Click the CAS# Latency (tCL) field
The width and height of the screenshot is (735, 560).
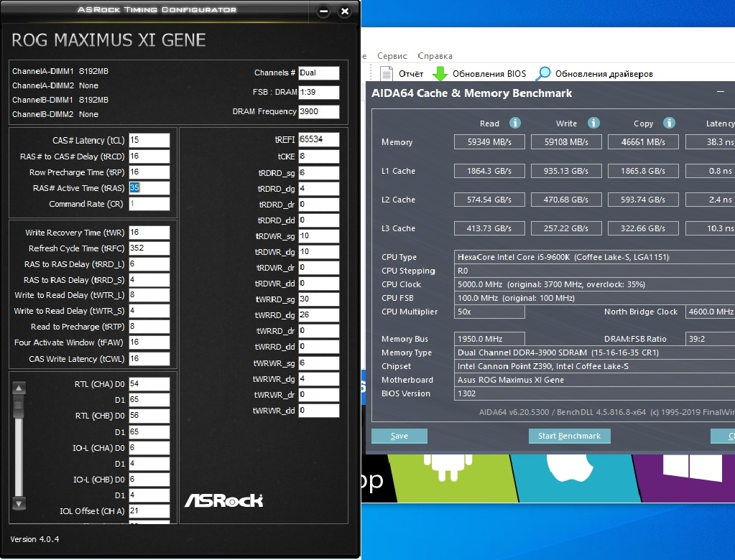click(149, 140)
